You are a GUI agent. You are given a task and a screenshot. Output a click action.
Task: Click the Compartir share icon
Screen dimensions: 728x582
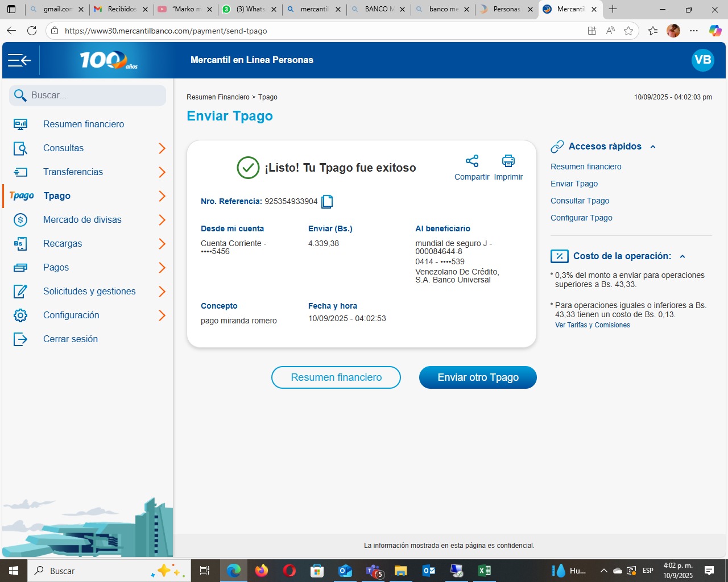[471, 161]
